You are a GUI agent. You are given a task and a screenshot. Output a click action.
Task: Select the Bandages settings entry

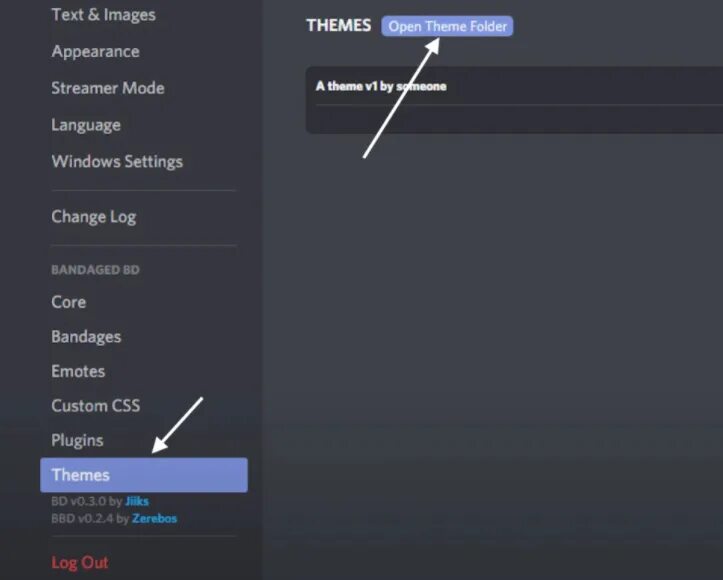[86, 337]
